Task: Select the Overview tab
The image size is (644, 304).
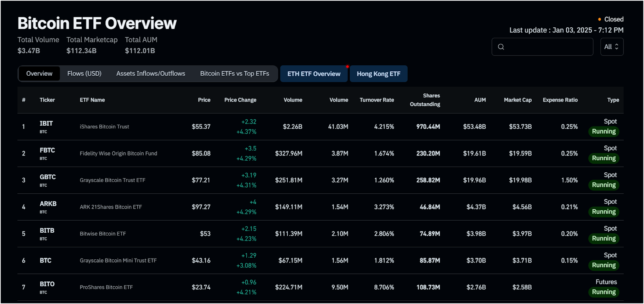Action: (39, 74)
